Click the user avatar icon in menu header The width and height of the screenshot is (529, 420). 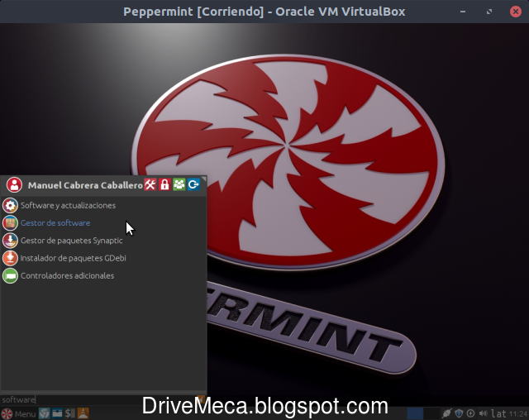coord(14,185)
